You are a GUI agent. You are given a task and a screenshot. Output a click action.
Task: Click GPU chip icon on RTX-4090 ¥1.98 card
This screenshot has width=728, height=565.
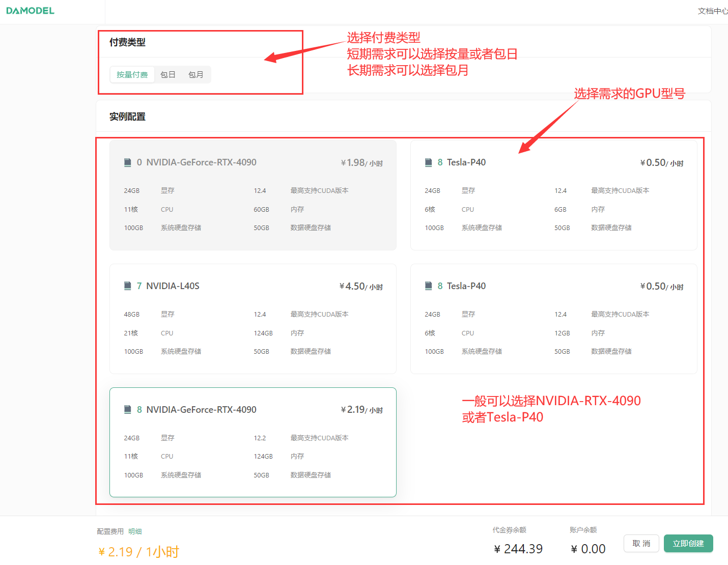[x=128, y=162]
